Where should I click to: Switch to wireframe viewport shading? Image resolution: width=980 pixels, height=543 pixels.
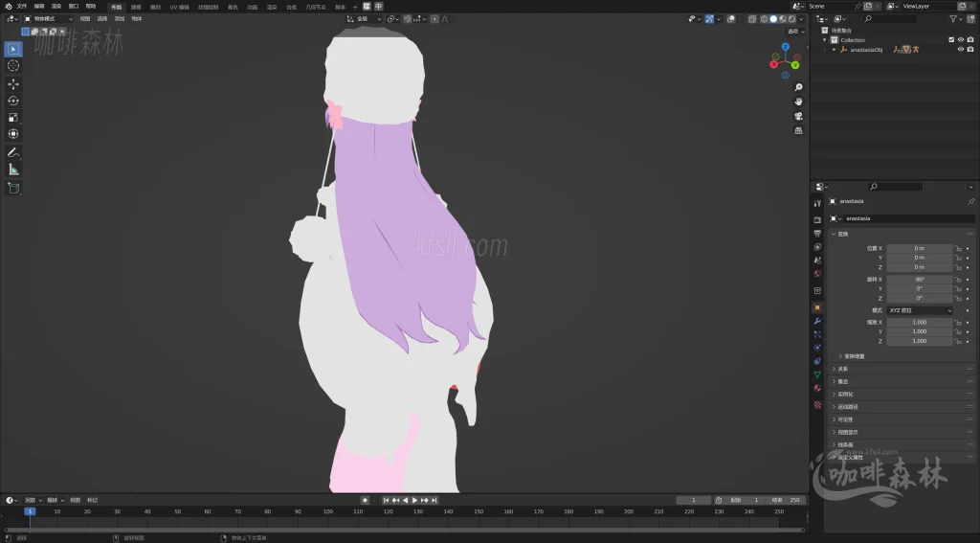(764, 19)
